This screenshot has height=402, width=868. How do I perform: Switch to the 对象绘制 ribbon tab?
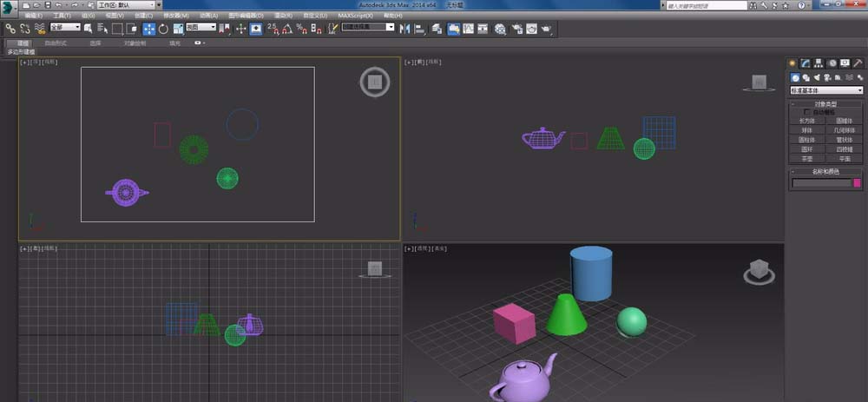pyautogui.click(x=135, y=43)
